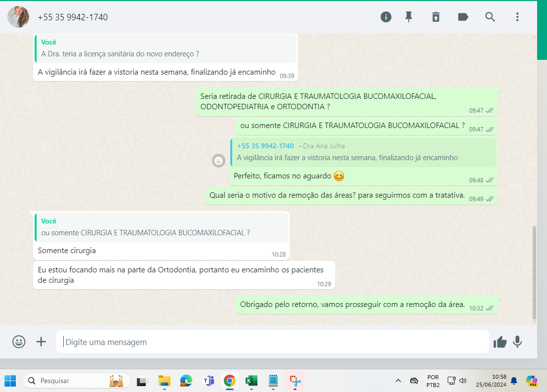This screenshot has width=547, height=392.
Task: React with the emoji button beside quoted reply
Action: [x=219, y=161]
